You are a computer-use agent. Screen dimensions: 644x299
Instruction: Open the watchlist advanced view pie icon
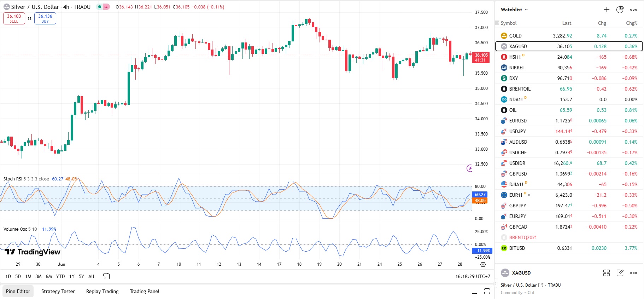click(620, 10)
